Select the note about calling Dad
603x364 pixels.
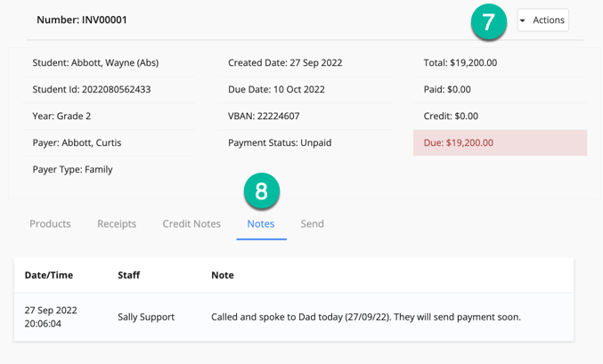[365, 317]
